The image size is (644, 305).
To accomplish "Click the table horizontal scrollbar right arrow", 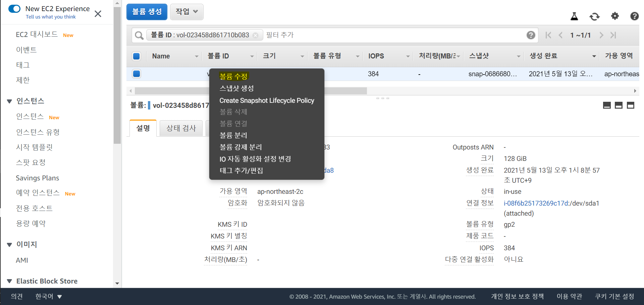I will [x=635, y=91].
